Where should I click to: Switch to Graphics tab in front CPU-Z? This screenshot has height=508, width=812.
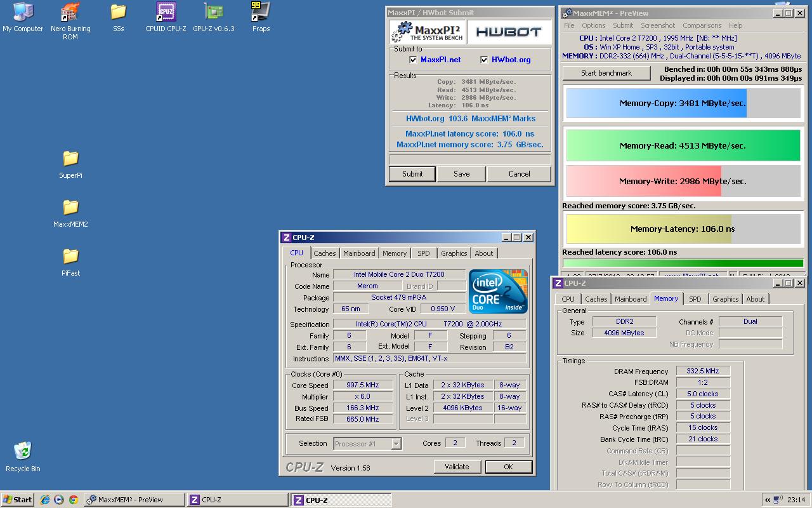[x=454, y=253]
